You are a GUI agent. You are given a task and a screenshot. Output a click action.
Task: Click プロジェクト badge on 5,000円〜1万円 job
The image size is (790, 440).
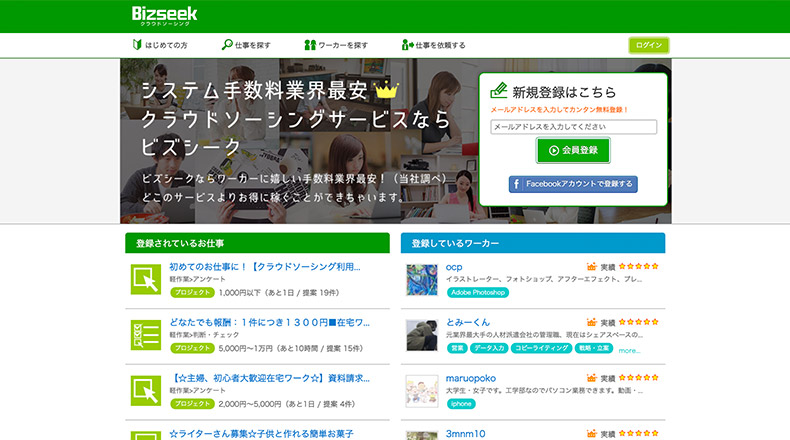point(192,348)
